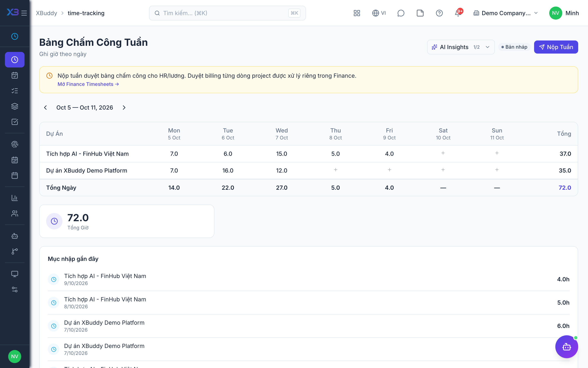Open the layers stack sidebar icon
Image resolution: width=588 pixels, height=368 pixels.
pyautogui.click(x=14, y=106)
